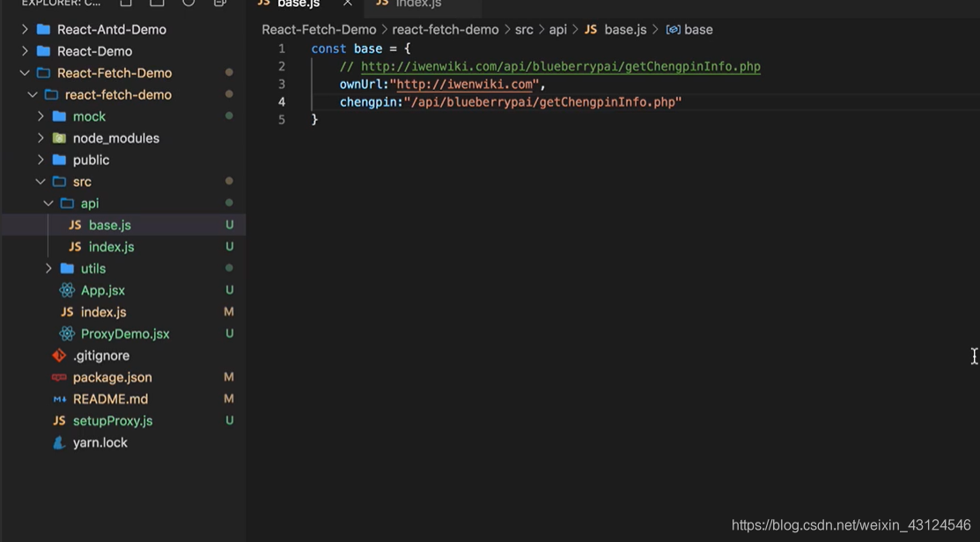Expand the React-Antd-Demo folder chevron
The height and width of the screenshot is (542, 980).
click(25, 29)
